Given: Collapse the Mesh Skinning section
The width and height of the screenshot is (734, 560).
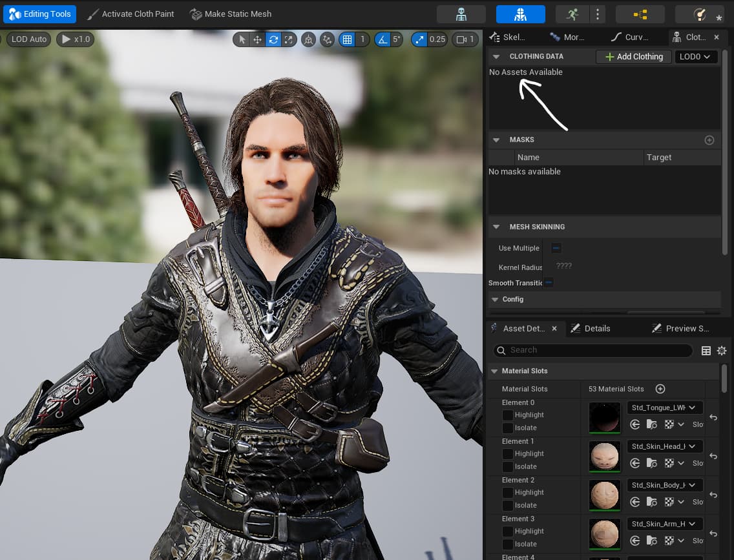Looking at the screenshot, I should coord(496,227).
